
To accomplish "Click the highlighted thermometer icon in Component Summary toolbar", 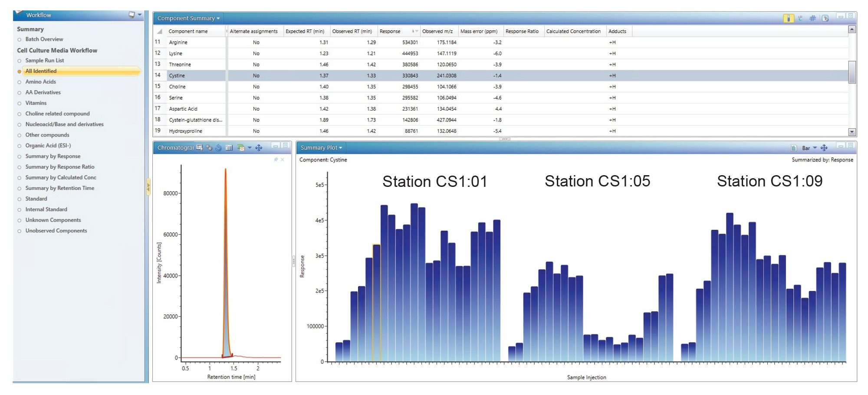I will click(788, 18).
